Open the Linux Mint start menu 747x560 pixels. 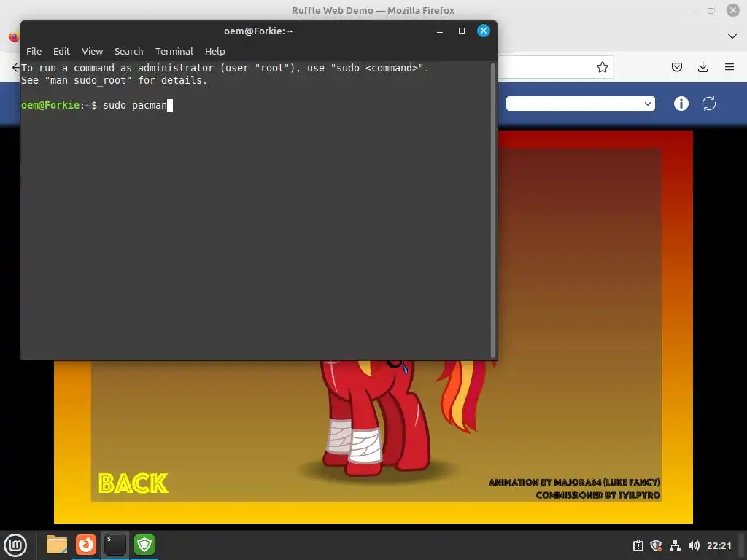click(x=15, y=545)
